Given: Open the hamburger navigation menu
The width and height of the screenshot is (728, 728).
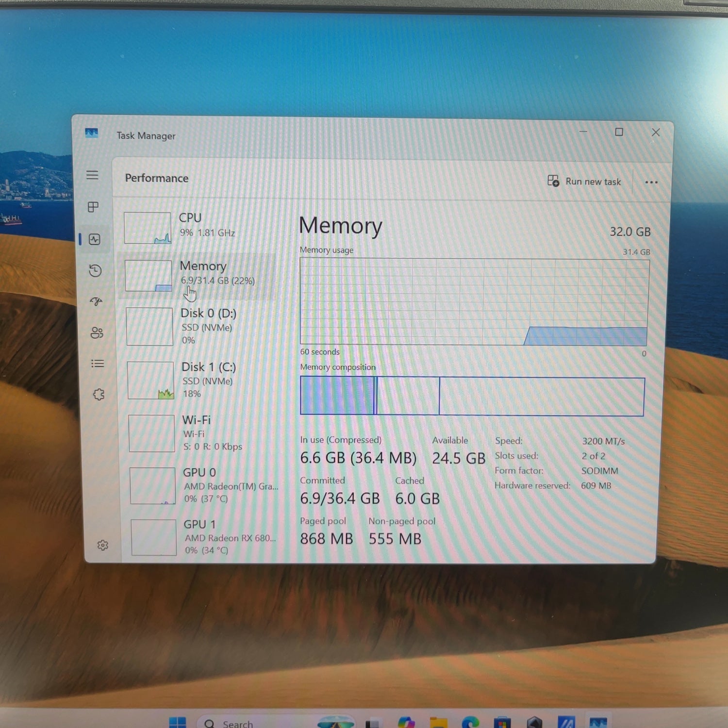Looking at the screenshot, I should tap(92, 175).
